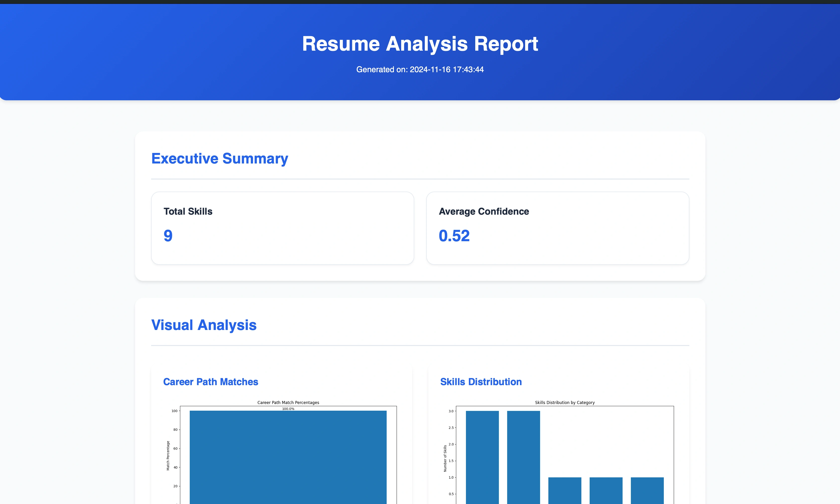Viewport: 840px width, 504px height.
Task: Click the Skills Distribution heading
Action: (x=481, y=382)
